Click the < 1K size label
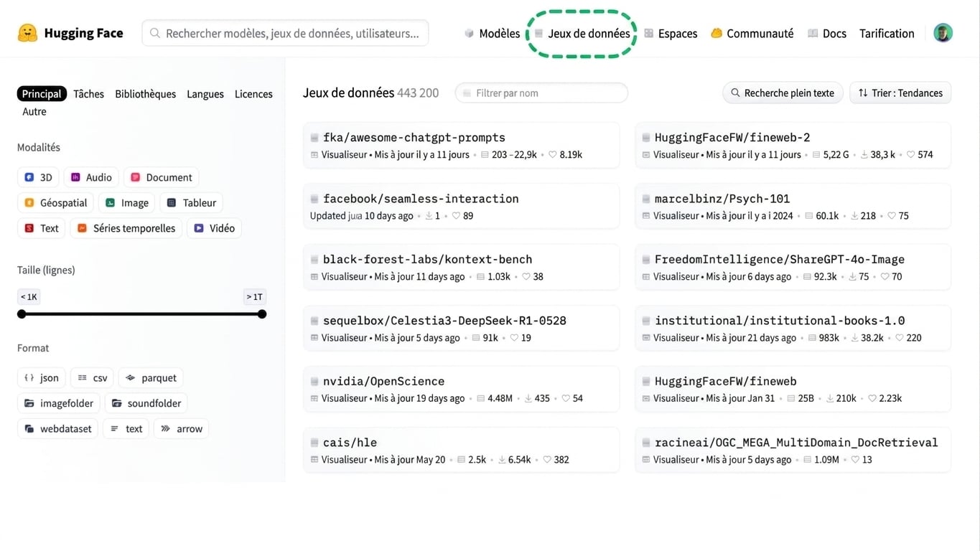The height and width of the screenshot is (551, 980). (x=29, y=296)
